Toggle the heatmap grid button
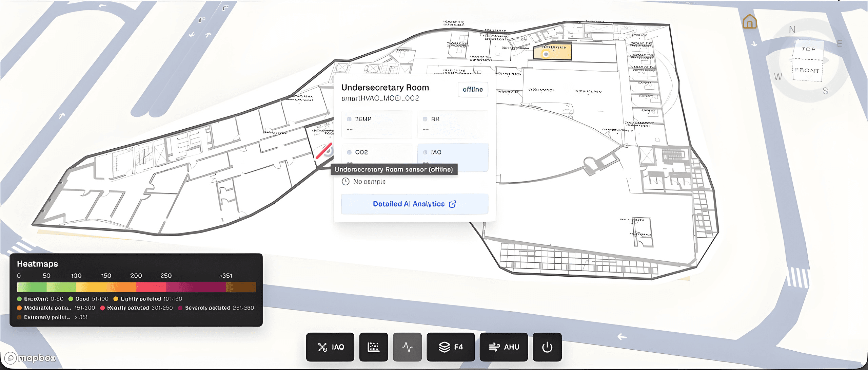The width and height of the screenshot is (868, 370). coord(374,347)
